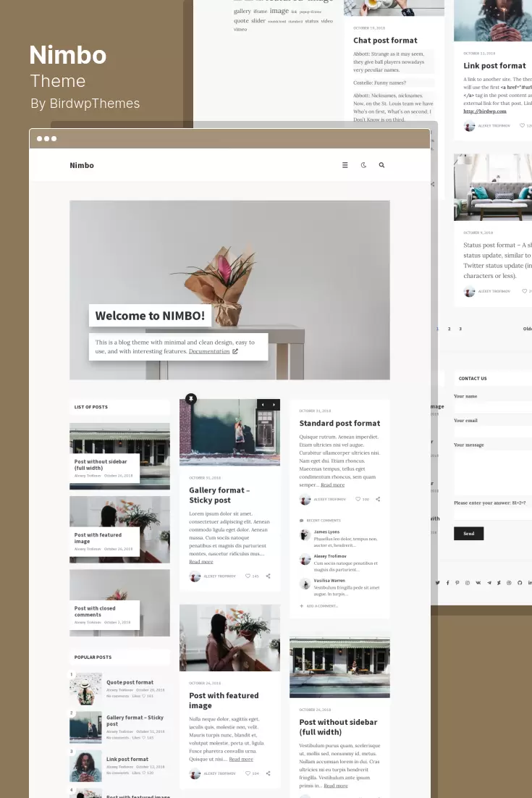Open the Instagram social icon in footer
This screenshot has width=532, height=798.
tap(468, 583)
